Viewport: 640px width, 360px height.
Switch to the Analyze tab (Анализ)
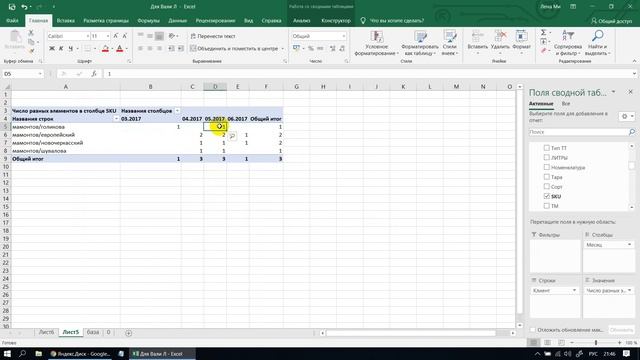pos(302,20)
